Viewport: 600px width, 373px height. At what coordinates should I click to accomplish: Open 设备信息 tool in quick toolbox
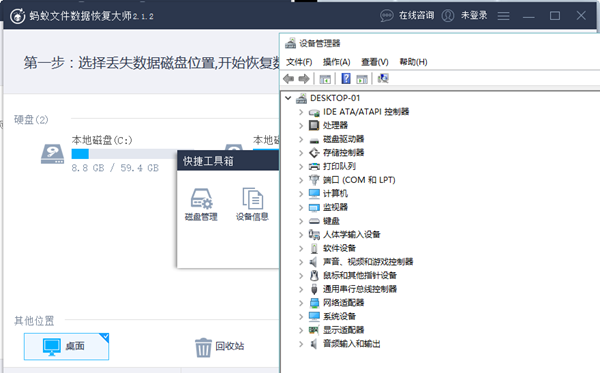coord(252,204)
